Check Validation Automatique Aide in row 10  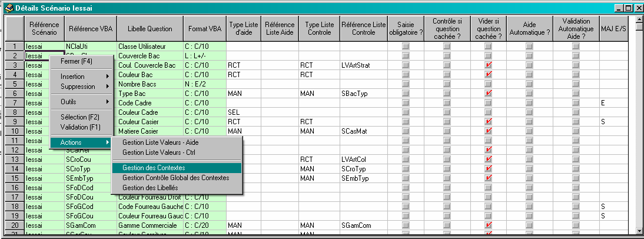[576, 131]
